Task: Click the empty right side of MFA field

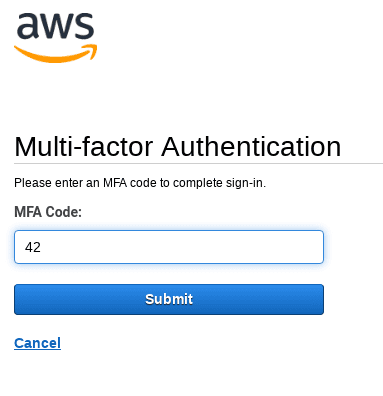Action: (x=233, y=247)
